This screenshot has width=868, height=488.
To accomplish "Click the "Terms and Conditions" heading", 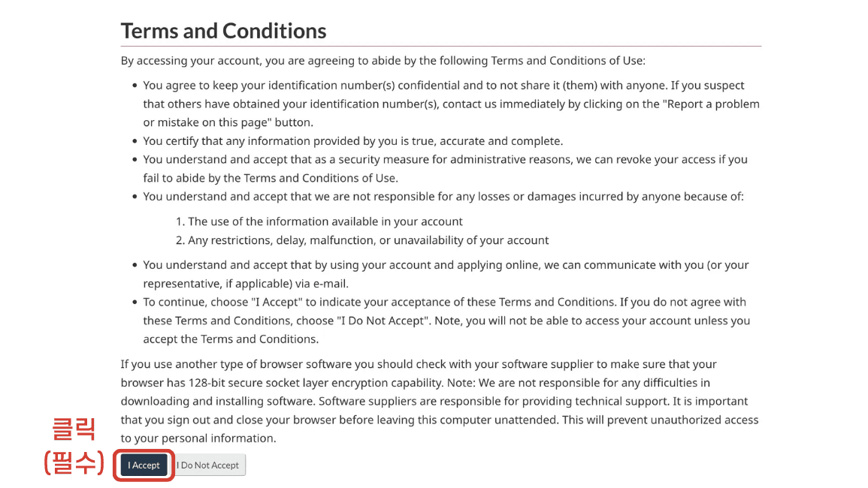I will point(223,31).
